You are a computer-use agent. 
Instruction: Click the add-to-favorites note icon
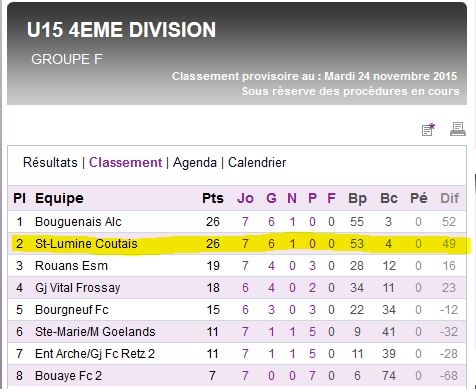428,129
